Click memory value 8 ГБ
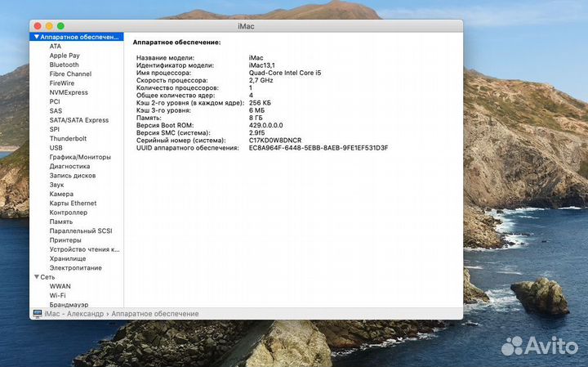This screenshot has width=588, height=367. tap(256, 118)
